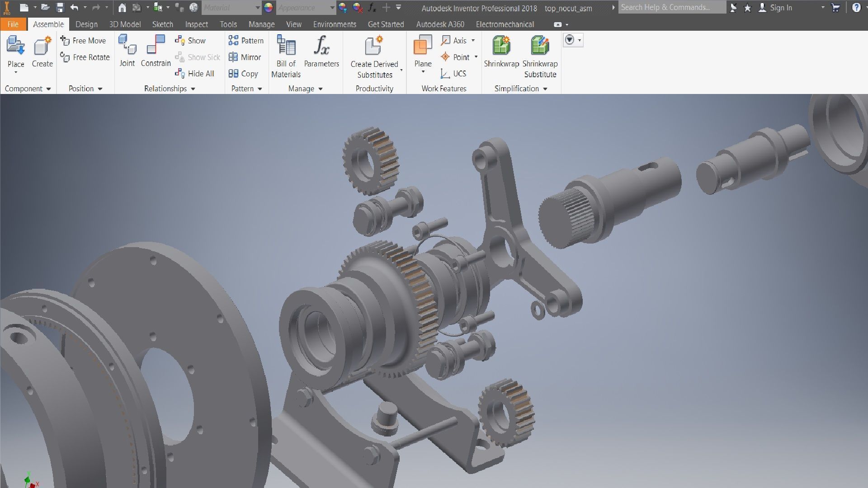Click the Adjust appearance icon
Image resolution: width=868 pixels, height=488 pixels.
point(343,8)
